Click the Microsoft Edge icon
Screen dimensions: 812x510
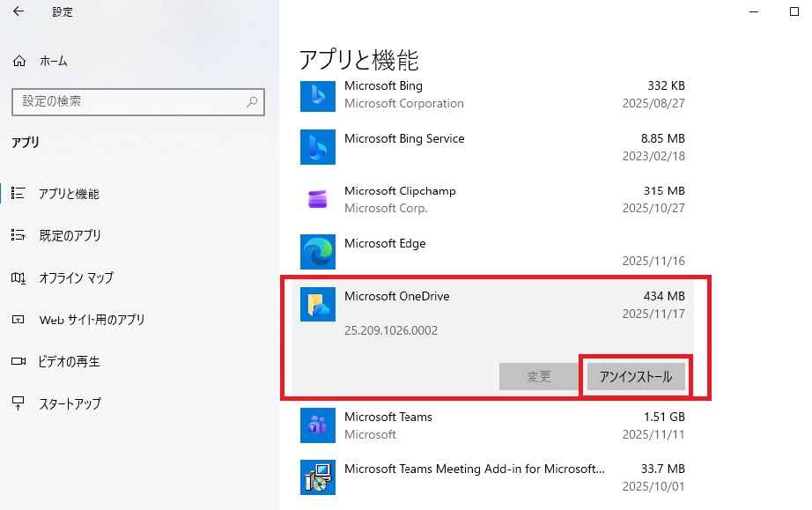317,252
